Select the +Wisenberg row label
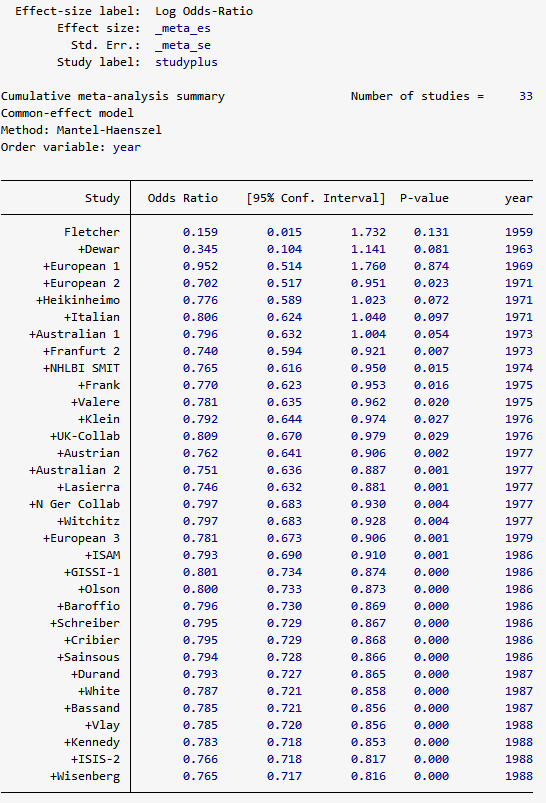 [85, 776]
